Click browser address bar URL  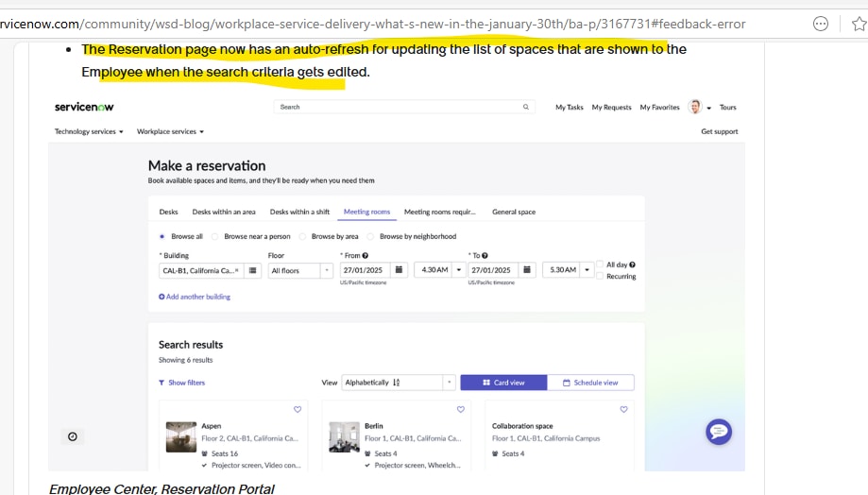(372, 24)
